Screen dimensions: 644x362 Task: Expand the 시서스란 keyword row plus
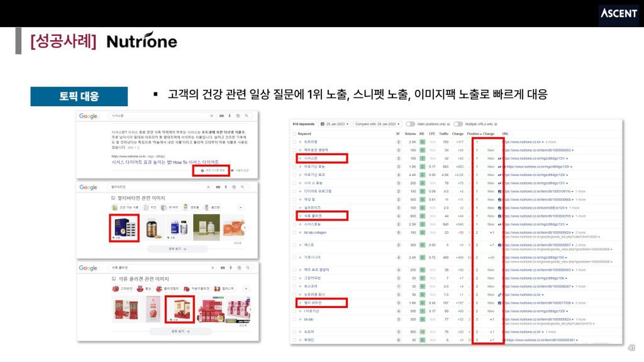pos(300,158)
